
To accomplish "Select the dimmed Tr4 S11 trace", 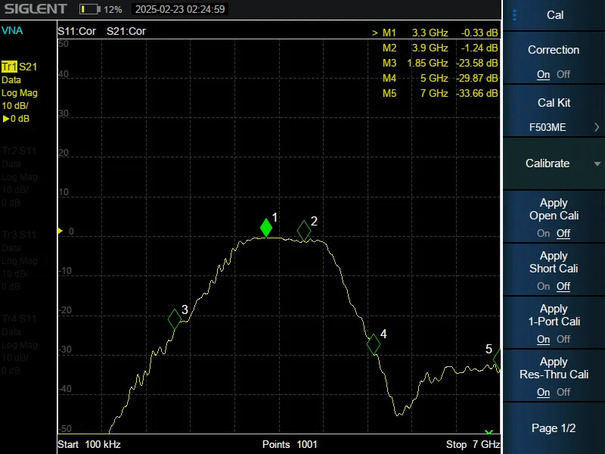I will tap(19, 319).
